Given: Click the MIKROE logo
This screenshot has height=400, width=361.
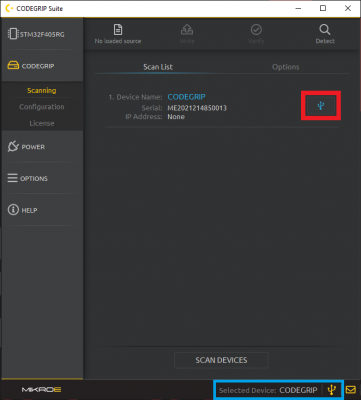Looking at the screenshot, I should 42,389.
